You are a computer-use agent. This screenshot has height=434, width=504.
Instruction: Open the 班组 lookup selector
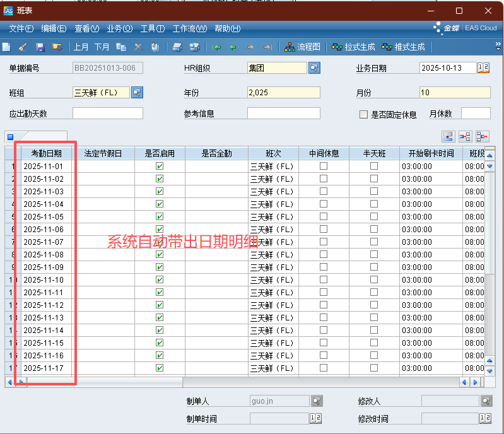[x=137, y=93]
